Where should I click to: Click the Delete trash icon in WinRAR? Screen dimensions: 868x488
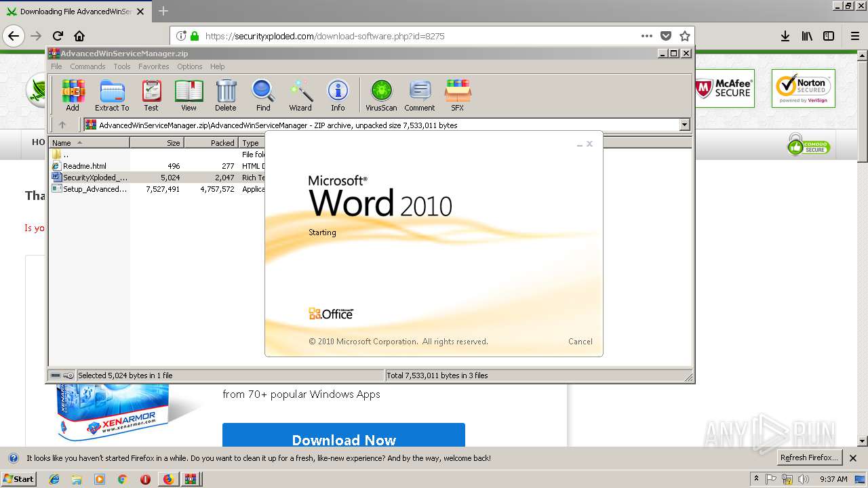pyautogui.click(x=226, y=96)
